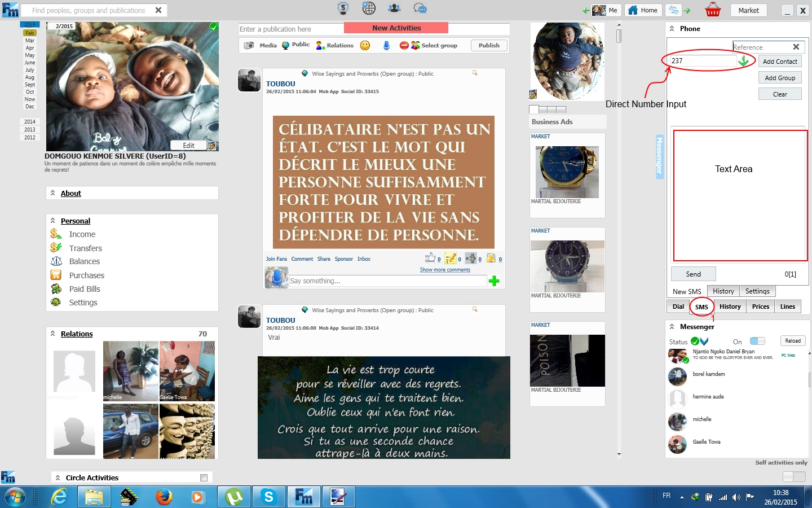Click the feed scrollbar thumb

[619, 36]
